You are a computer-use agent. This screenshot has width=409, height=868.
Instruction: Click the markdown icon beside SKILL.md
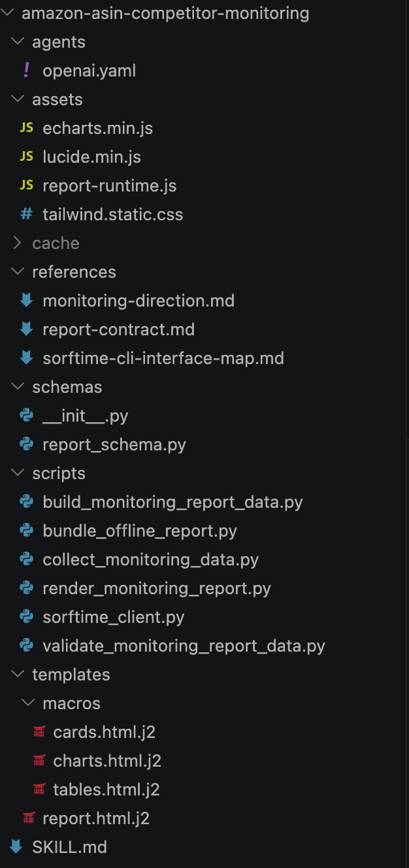16,847
